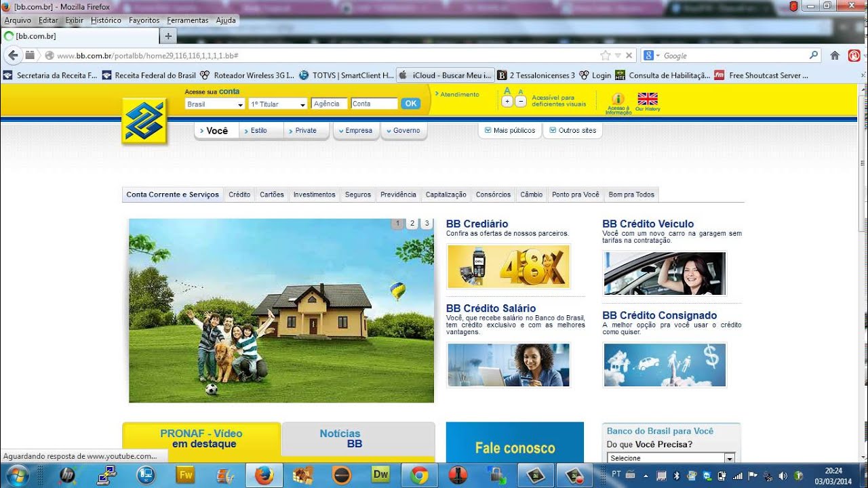Open HP icon in the taskbar
868x488 pixels.
coord(67,475)
